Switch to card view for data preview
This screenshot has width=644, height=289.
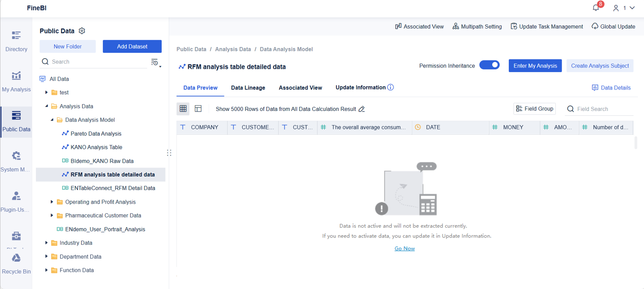pos(198,109)
